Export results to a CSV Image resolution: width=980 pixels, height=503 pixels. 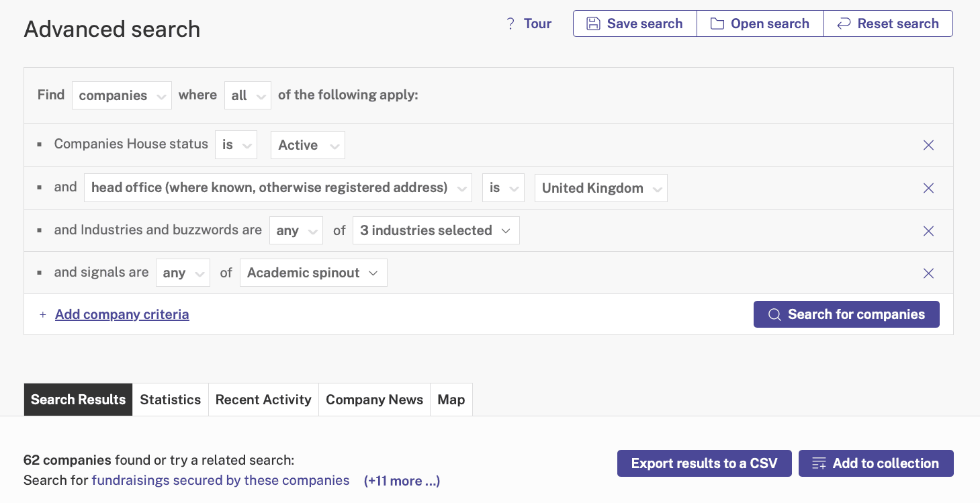(x=705, y=463)
